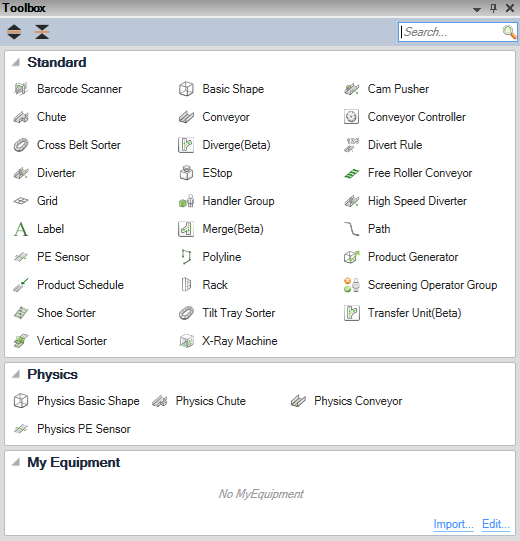Select the Barcode Scanner icon
Viewport: 520px width, 541px height.
[21, 89]
